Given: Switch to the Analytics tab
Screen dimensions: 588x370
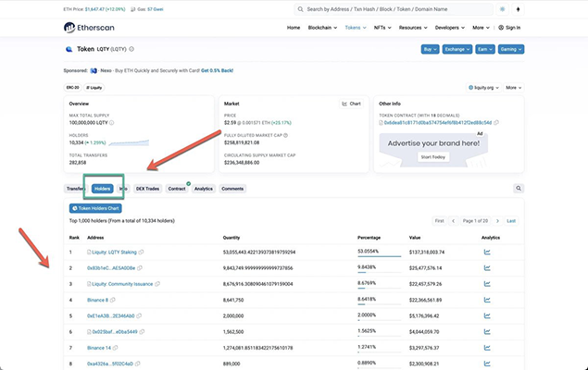Looking at the screenshot, I should pyautogui.click(x=203, y=189).
